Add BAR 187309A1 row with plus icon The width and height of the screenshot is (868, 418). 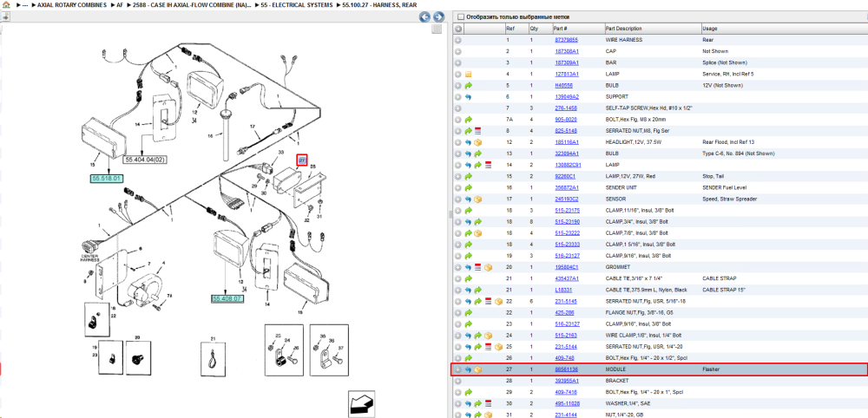[458, 63]
